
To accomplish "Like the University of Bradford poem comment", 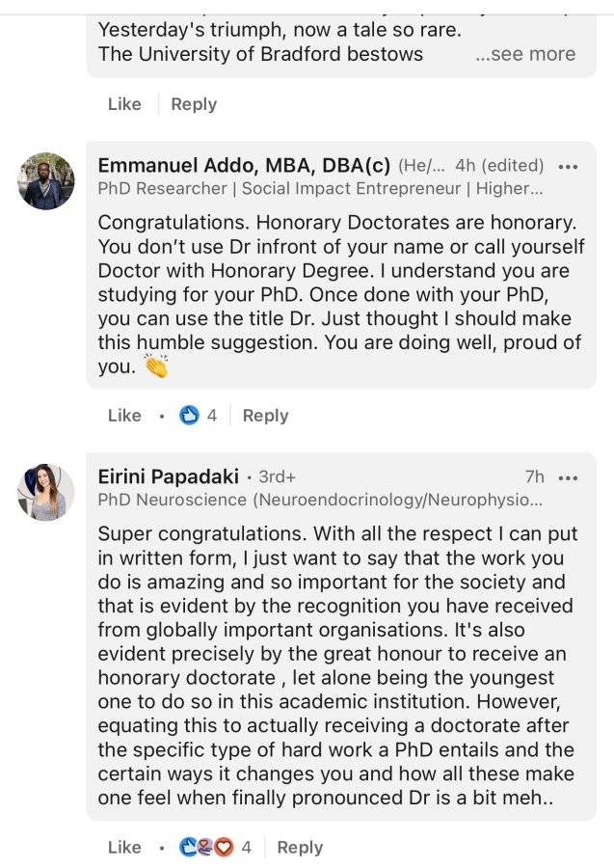I will tap(124, 104).
